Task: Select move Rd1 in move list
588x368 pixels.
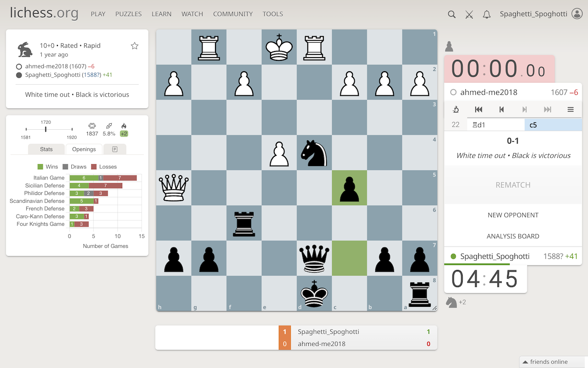Action: (496, 125)
